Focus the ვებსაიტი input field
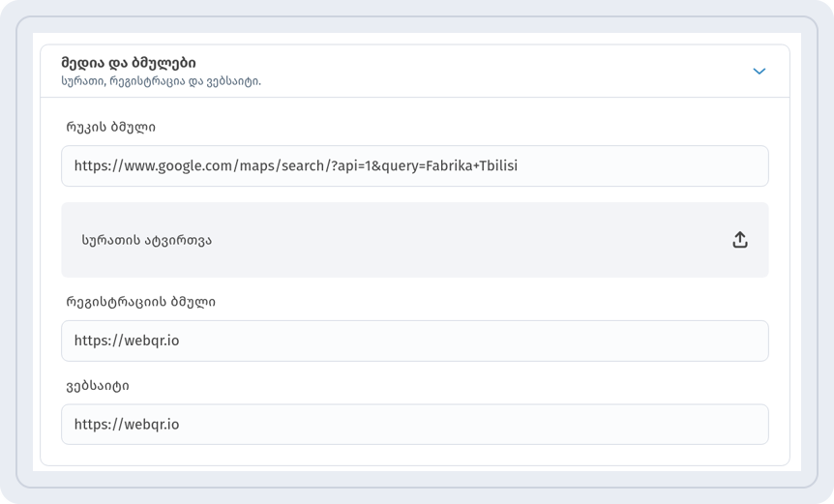 coord(415,425)
